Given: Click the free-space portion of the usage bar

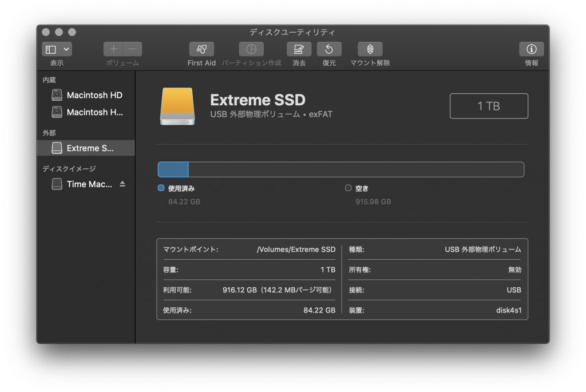Looking at the screenshot, I should point(356,169).
